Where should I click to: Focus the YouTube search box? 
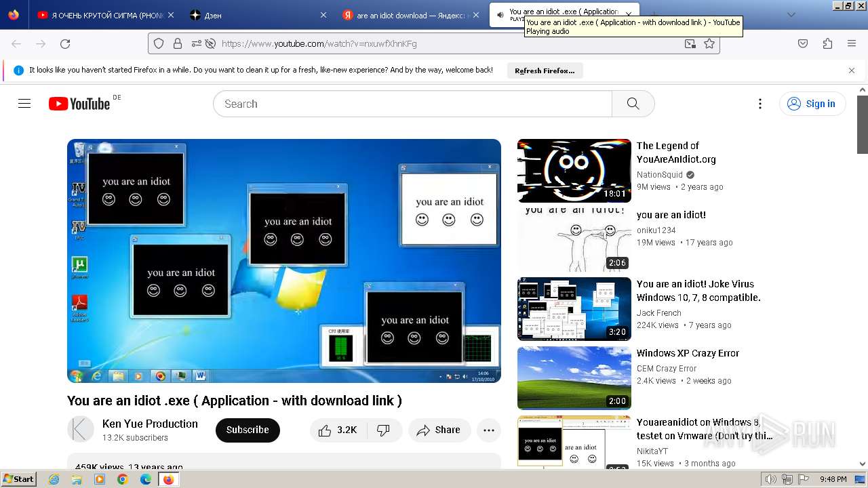(x=412, y=104)
